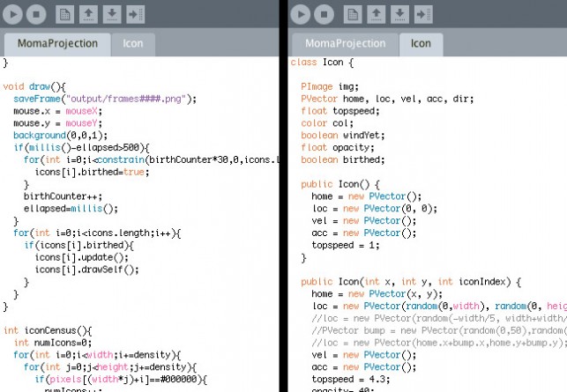Click 'if(pixels[(width*j)+i]==#000000){' line
This screenshot has width=567, height=392.
[x=121, y=380]
